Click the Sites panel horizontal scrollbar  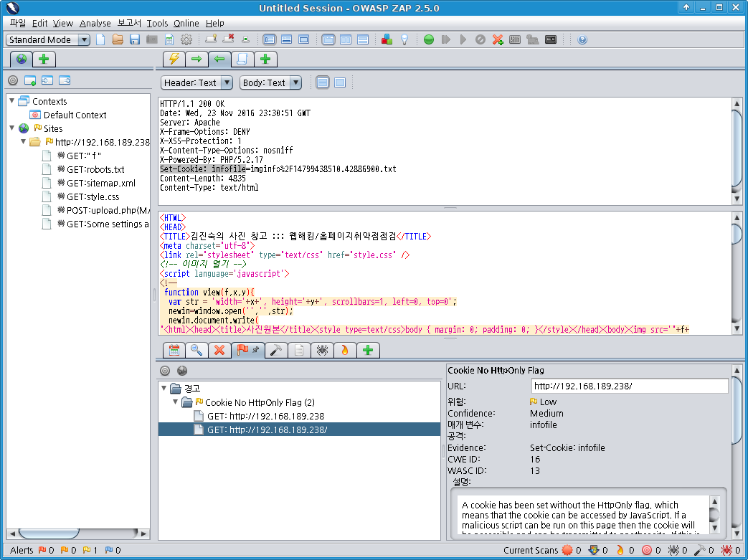[x=78, y=533]
